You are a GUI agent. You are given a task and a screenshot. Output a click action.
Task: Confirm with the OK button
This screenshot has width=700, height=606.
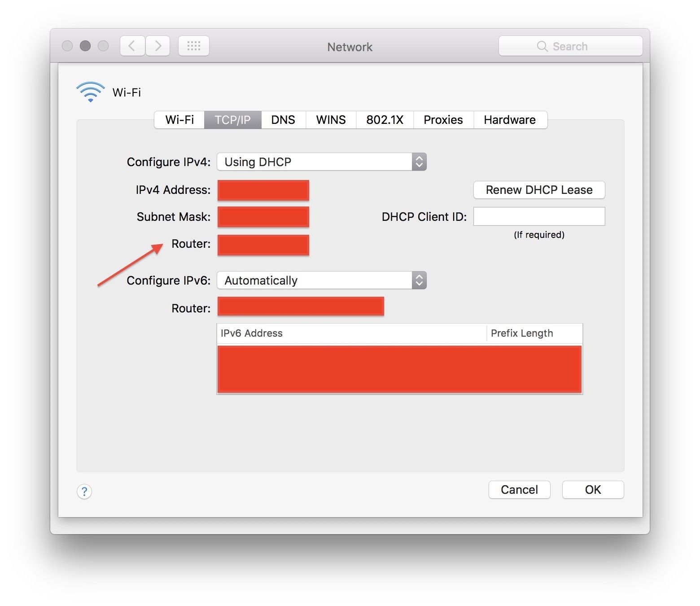coord(593,489)
